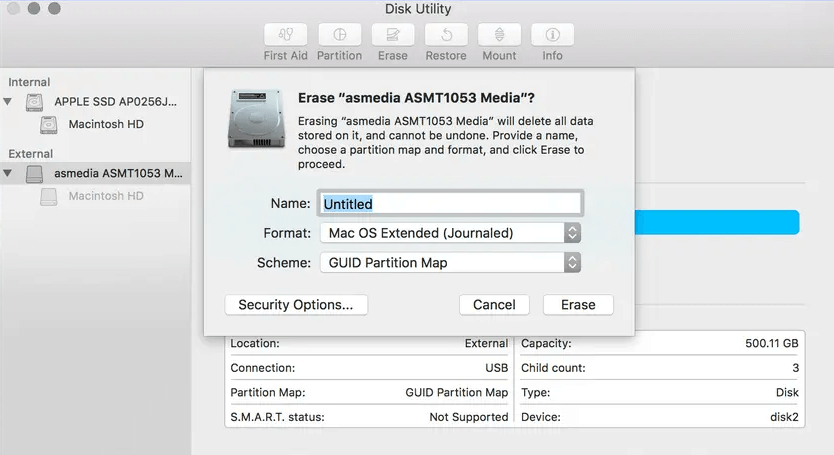Select the Restore toolbar icon
The height and width of the screenshot is (455, 834).
[446, 35]
